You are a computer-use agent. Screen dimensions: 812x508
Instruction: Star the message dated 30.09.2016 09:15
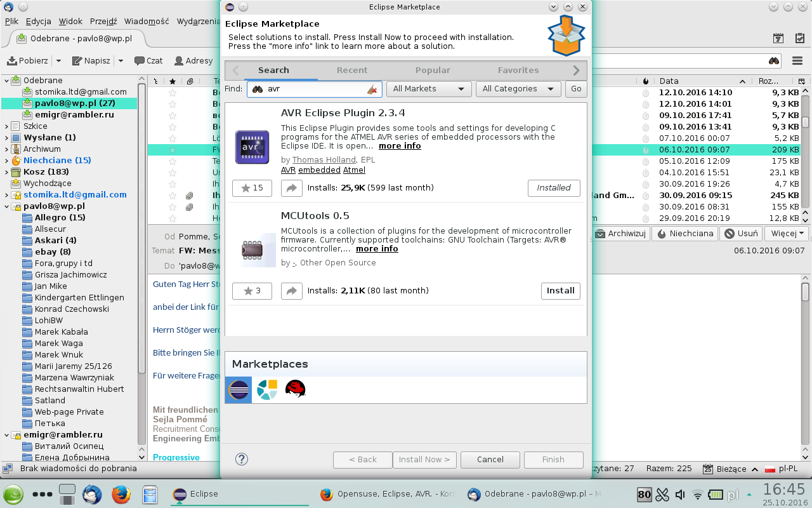pyautogui.click(x=173, y=196)
